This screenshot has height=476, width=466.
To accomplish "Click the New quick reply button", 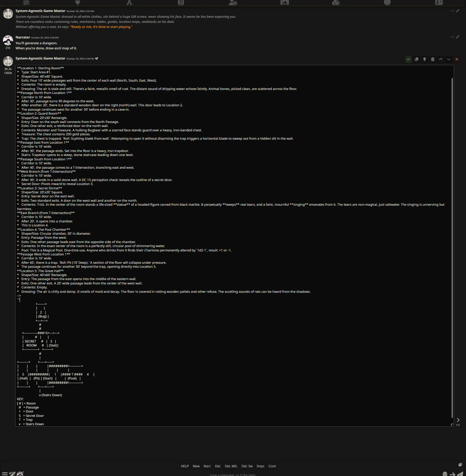I will point(196,466).
